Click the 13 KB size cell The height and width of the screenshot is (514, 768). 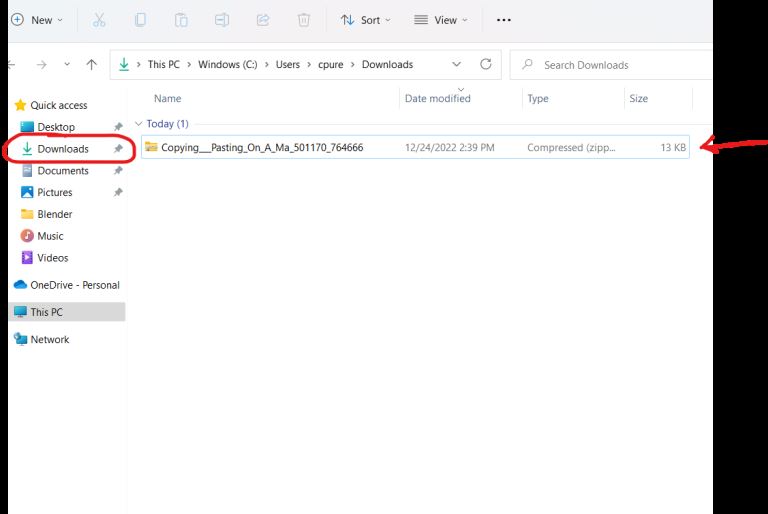[x=673, y=147]
